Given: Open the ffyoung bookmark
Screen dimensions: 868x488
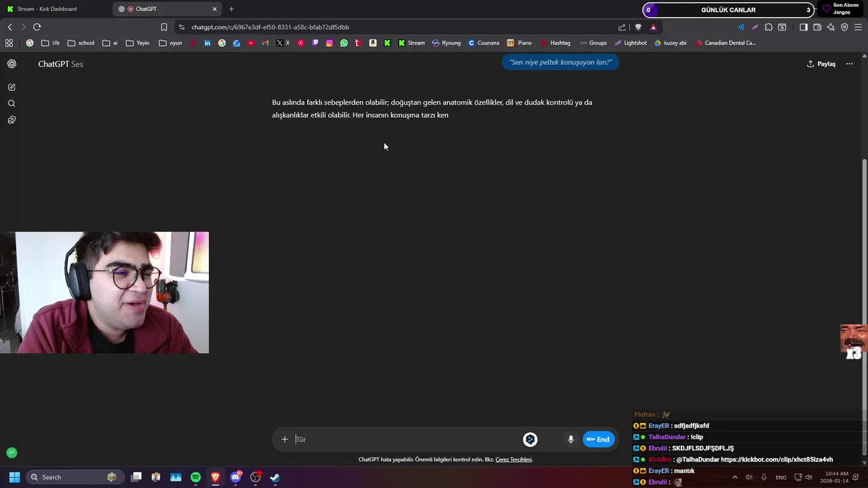Looking at the screenshot, I should [x=446, y=43].
